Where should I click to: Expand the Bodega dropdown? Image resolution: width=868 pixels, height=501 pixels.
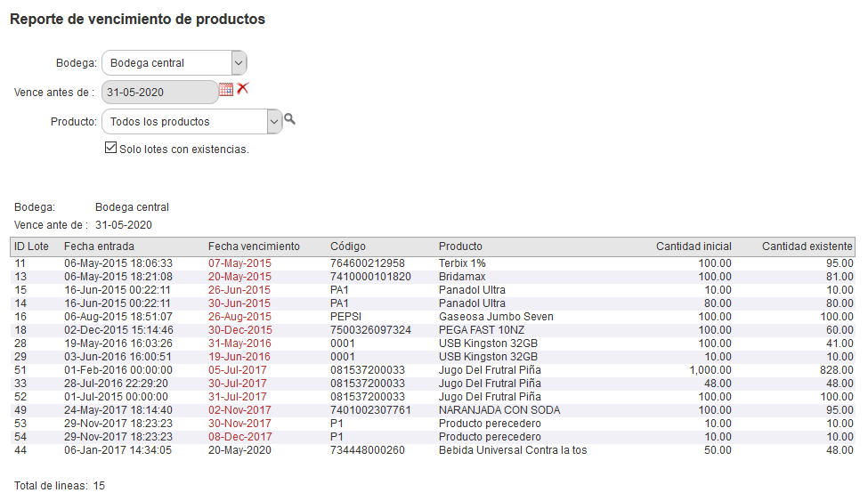[238, 63]
